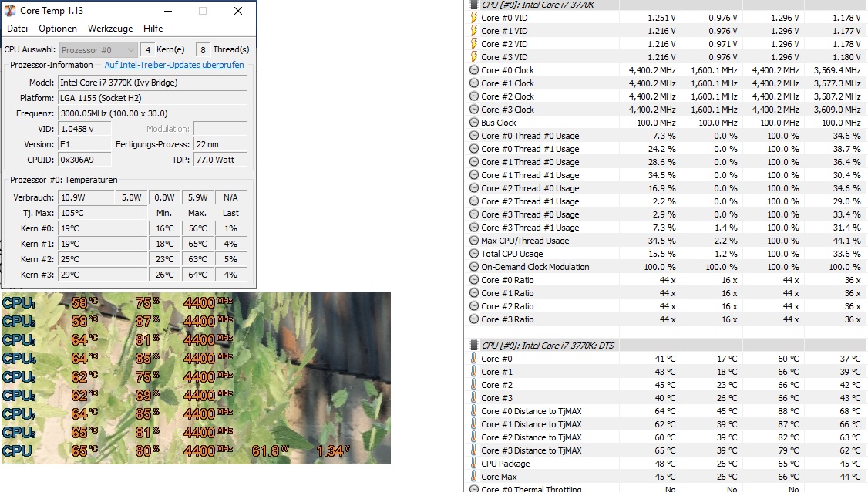Click the Total CPU Usage current value 15.5 %

(661, 254)
